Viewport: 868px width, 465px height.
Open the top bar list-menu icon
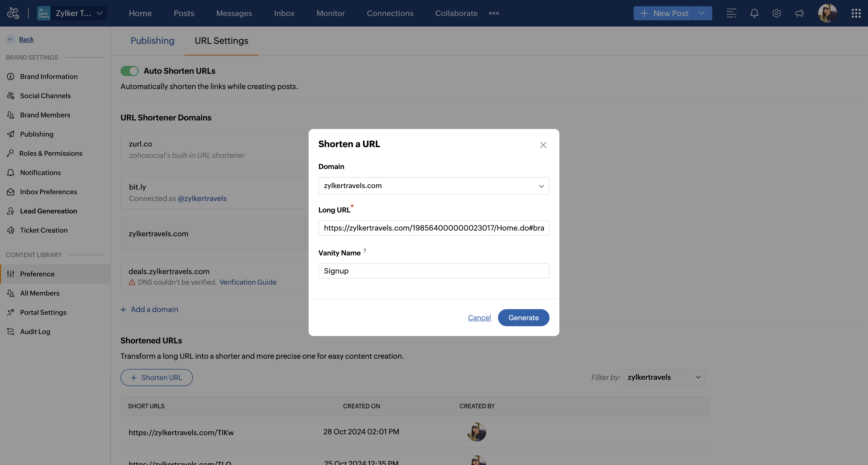click(x=731, y=13)
